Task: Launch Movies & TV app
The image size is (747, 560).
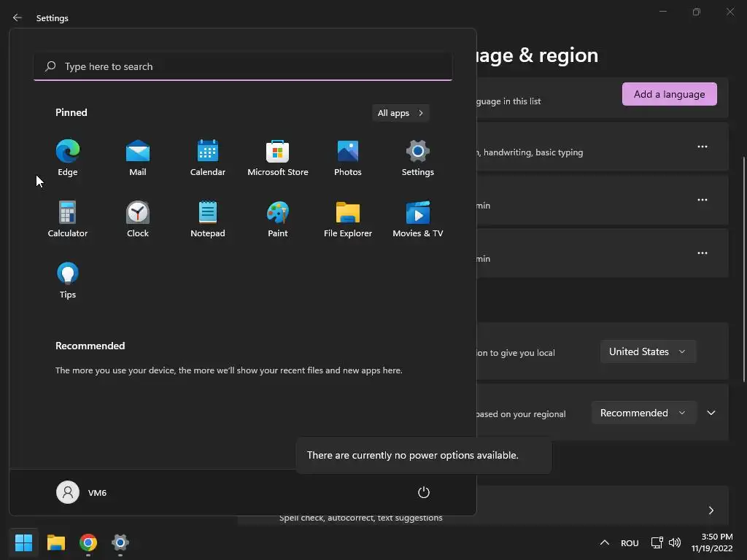Action: [x=418, y=219]
